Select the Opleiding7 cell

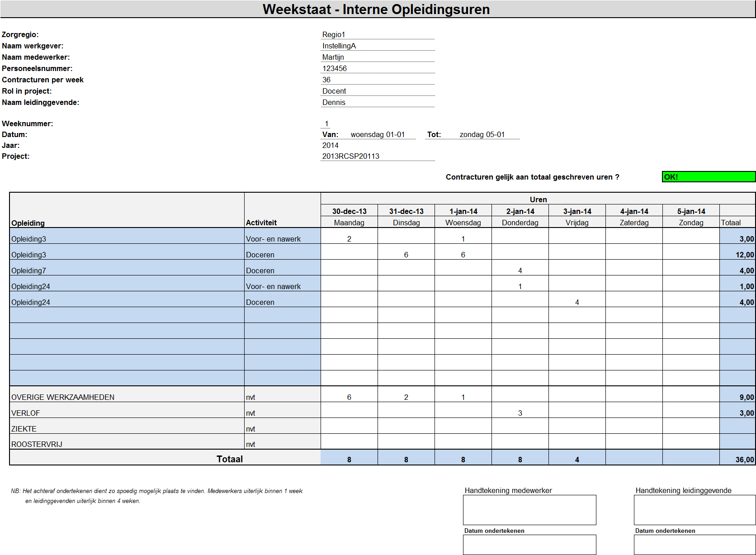pos(127,268)
